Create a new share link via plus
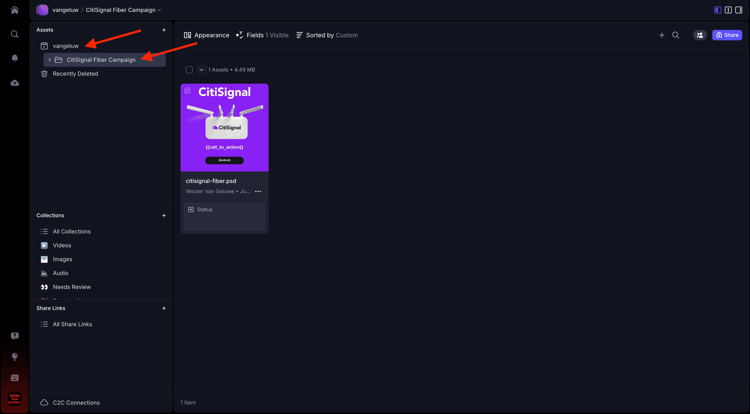Viewport: 750px width, 414px height. tap(164, 308)
